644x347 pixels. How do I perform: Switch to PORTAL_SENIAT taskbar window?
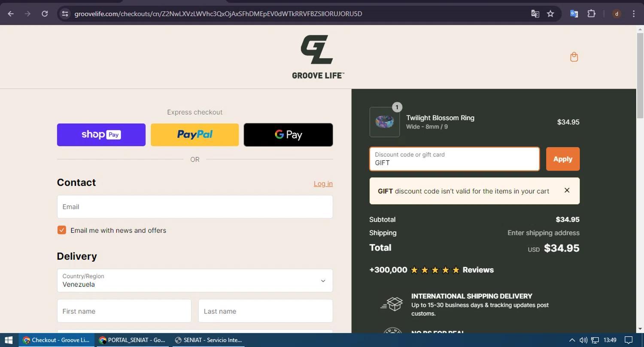coord(132,340)
